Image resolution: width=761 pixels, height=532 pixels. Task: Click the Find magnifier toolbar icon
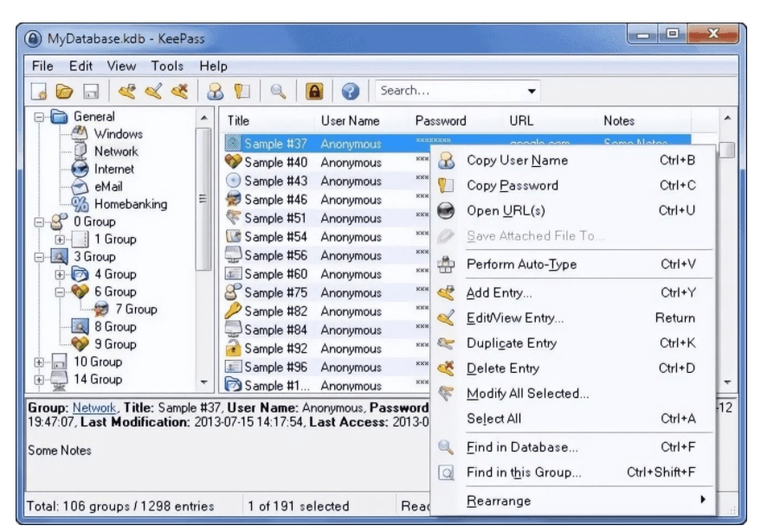(278, 91)
